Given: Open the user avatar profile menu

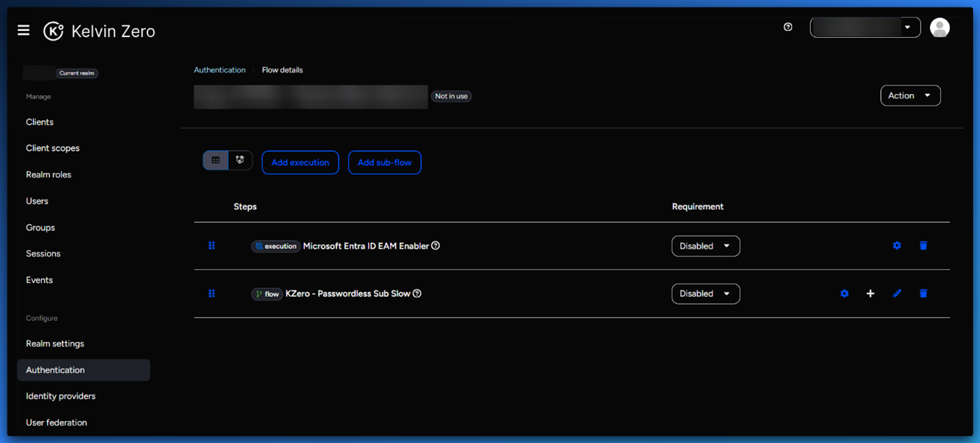Looking at the screenshot, I should tap(939, 27).
